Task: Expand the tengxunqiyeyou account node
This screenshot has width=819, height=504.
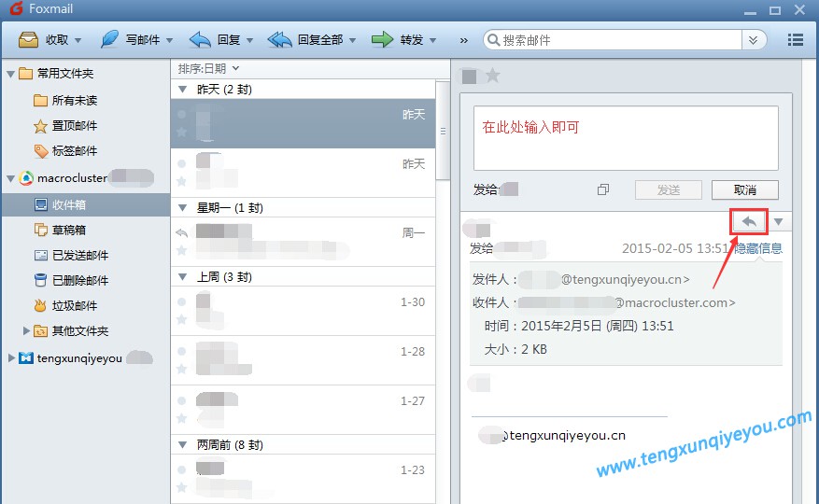Action: point(11,357)
